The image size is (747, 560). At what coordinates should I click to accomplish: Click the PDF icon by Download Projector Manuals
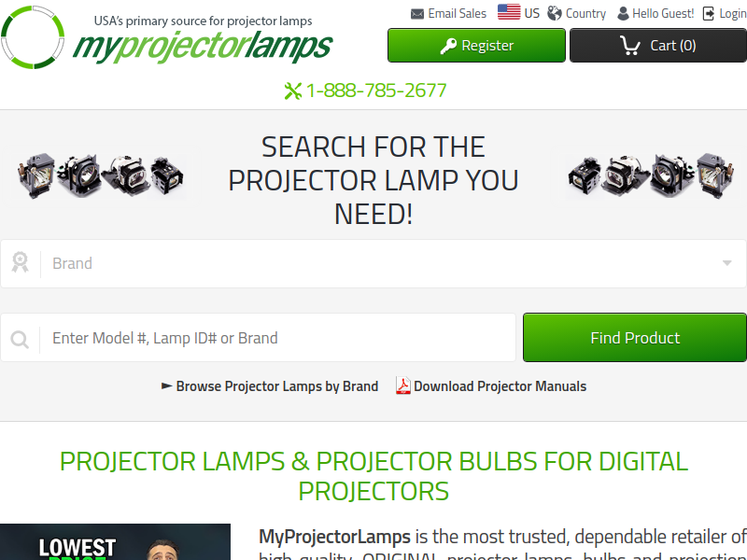[403, 385]
